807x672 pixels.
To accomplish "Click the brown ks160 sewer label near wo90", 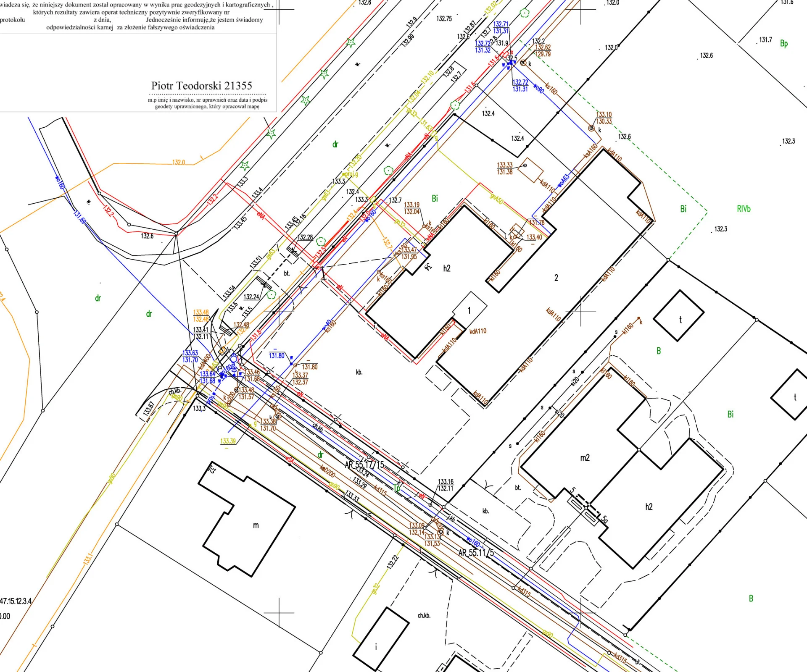I will 551,89.
